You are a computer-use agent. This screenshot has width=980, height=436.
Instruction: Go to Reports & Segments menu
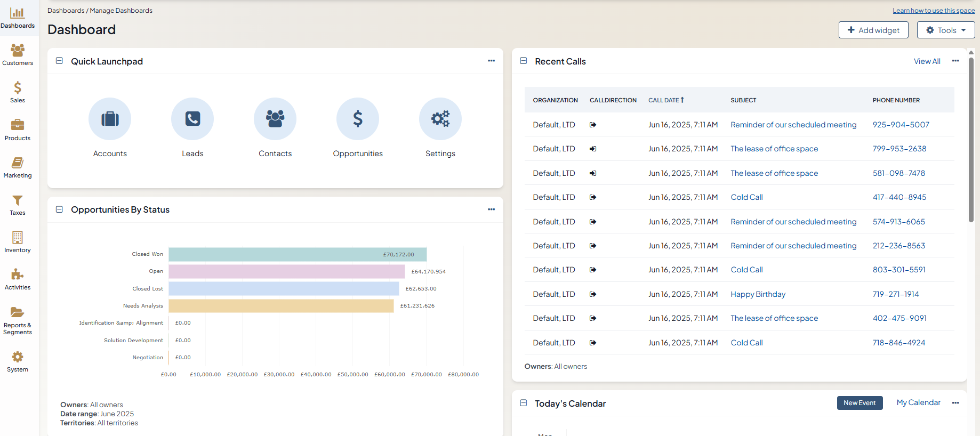point(18,320)
